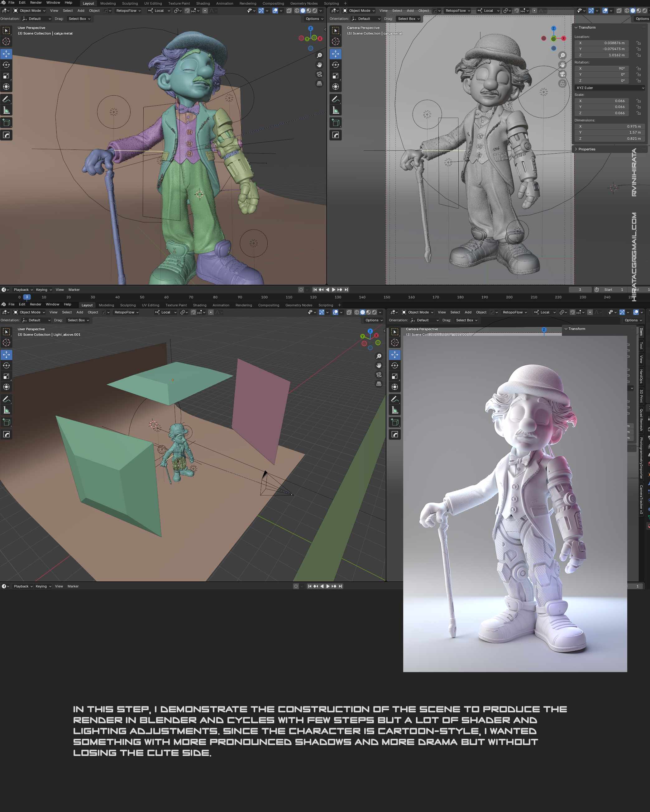
Task: Switch to the Sculpting workspace tab in the top bar
Action: [130, 3]
